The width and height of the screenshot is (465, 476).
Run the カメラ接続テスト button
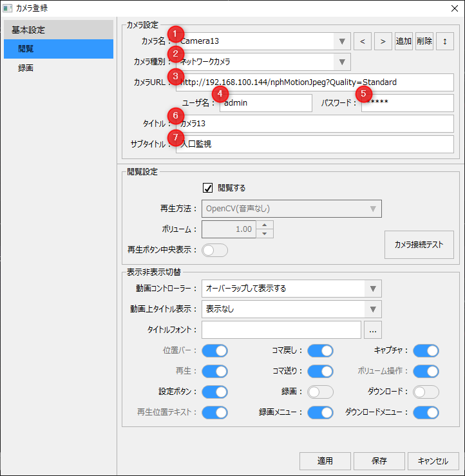pos(419,245)
